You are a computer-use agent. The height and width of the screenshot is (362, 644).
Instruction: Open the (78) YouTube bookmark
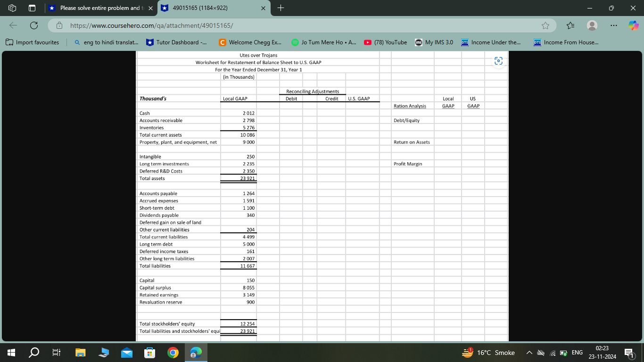click(385, 42)
